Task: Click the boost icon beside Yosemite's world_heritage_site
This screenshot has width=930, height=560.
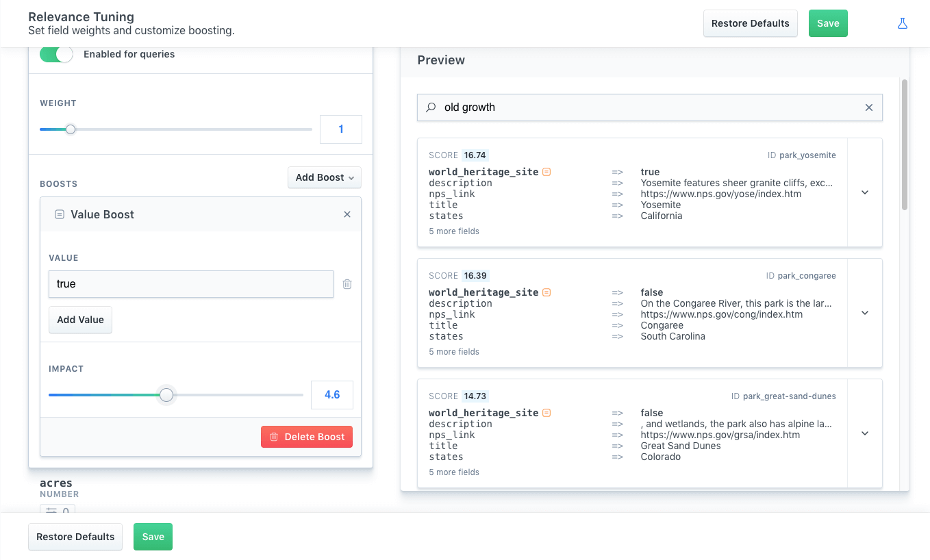Action: pos(546,172)
